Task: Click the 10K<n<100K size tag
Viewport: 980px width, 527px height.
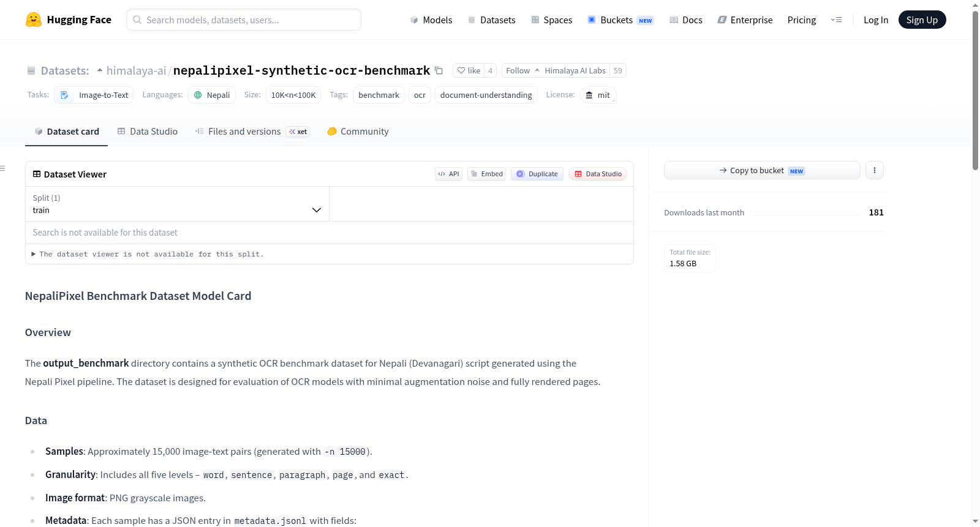Action: point(293,95)
